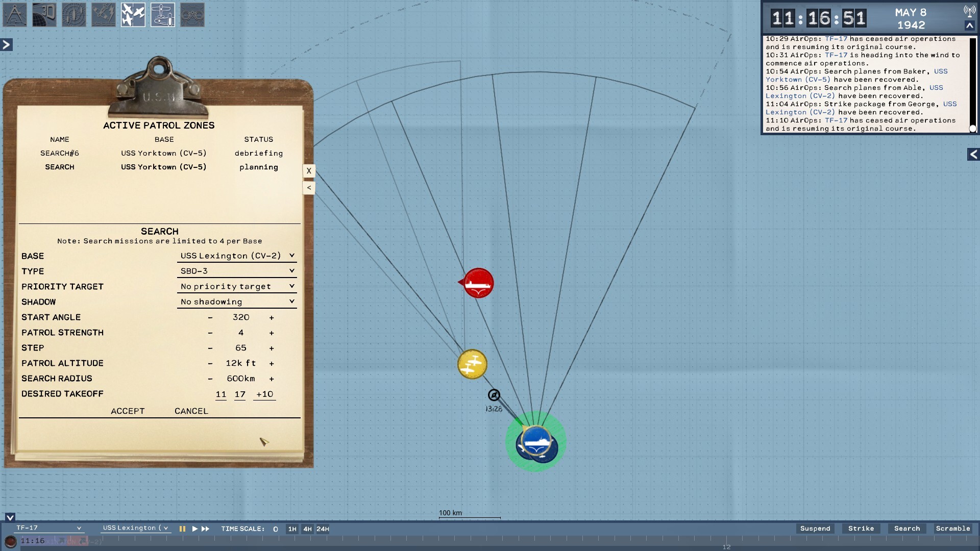The height and width of the screenshot is (551, 980).
Task: Collapse clipboard using the < button
Action: 309,188
